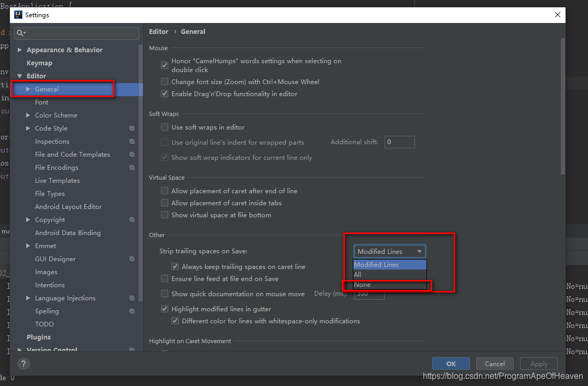Open Strip trailing spaces on Save dropdown
The width and height of the screenshot is (588, 386).
tap(389, 251)
